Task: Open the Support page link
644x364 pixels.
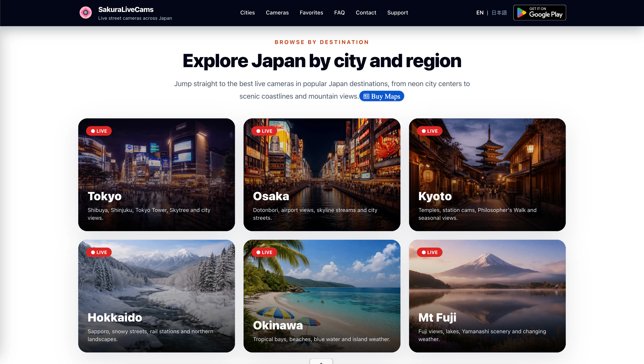Action: click(x=398, y=13)
